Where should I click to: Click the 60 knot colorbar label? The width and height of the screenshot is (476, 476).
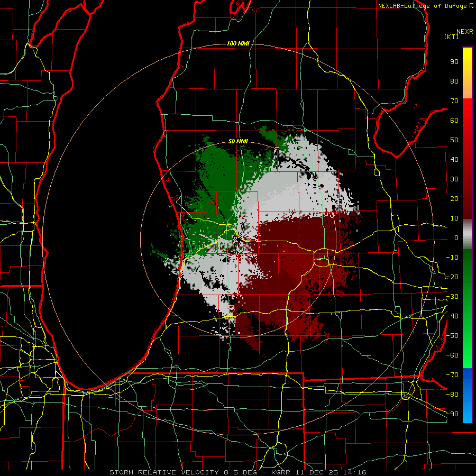coord(454,120)
